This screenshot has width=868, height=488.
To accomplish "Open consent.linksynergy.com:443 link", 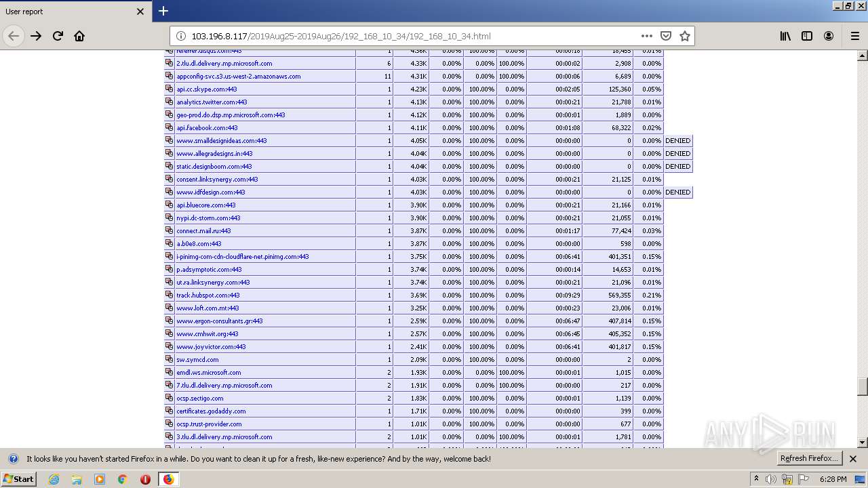I will click(x=217, y=180).
